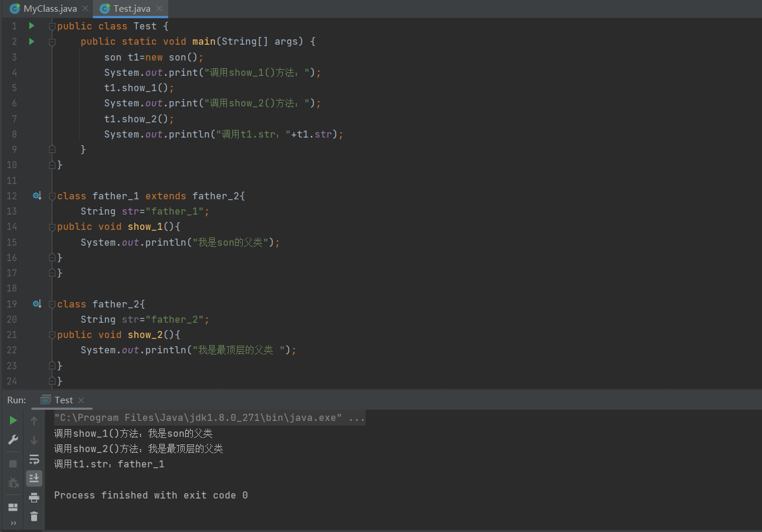Click the MyClass.java tab file icon
The image size is (762, 532).
click(x=15, y=9)
